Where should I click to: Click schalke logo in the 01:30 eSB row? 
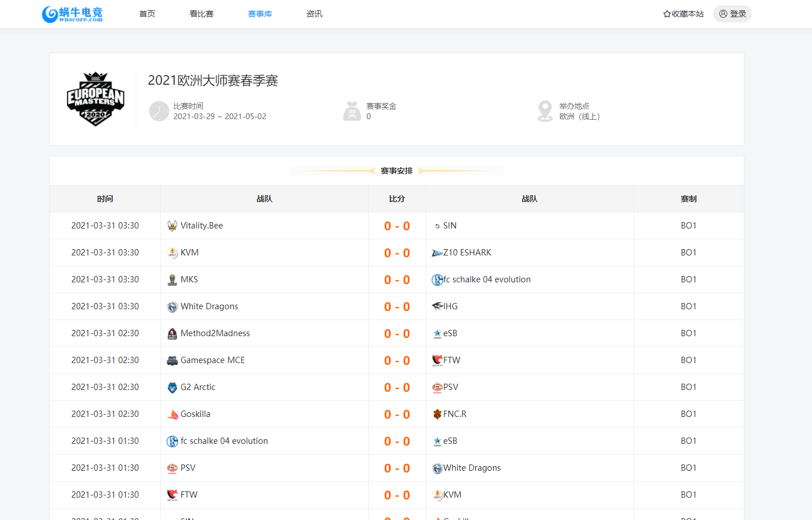(172, 441)
